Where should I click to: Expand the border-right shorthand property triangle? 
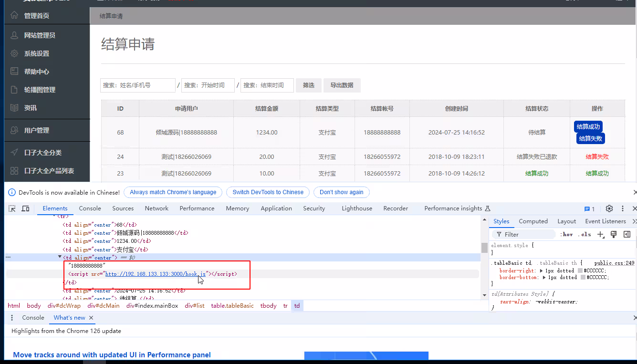[541, 270]
